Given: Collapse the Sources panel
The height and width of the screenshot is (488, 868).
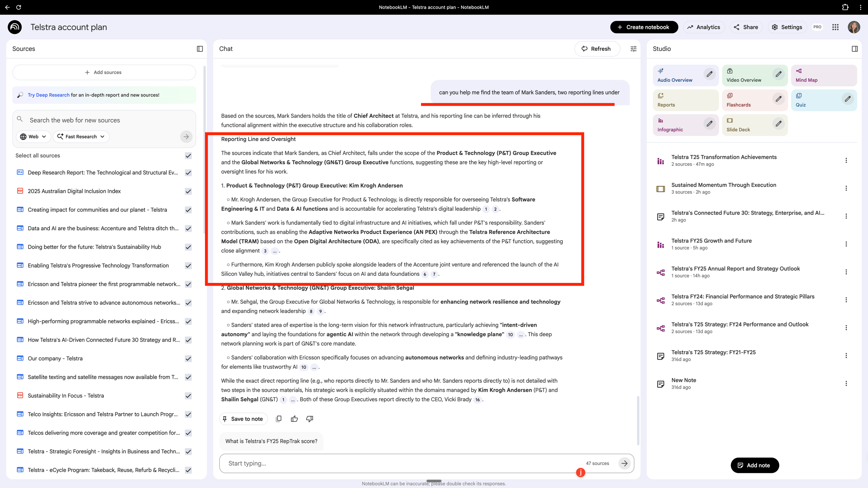Looking at the screenshot, I should tap(200, 49).
